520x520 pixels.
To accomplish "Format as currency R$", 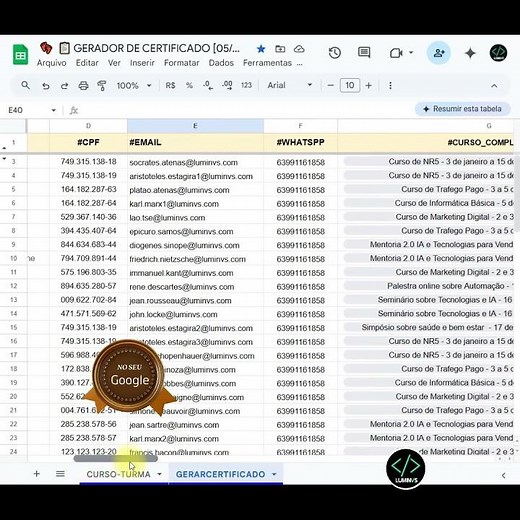I will click(x=170, y=85).
